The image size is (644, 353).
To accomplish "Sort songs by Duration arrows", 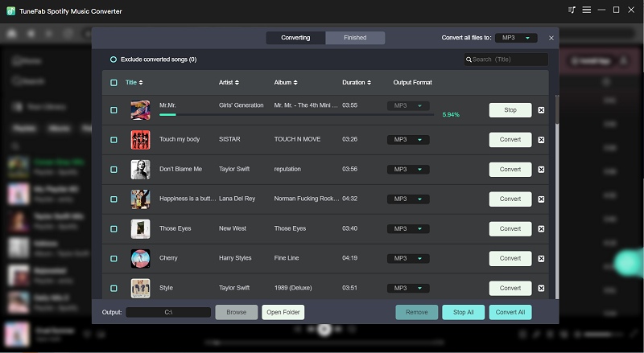I will pyautogui.click(x=369, y=83).
